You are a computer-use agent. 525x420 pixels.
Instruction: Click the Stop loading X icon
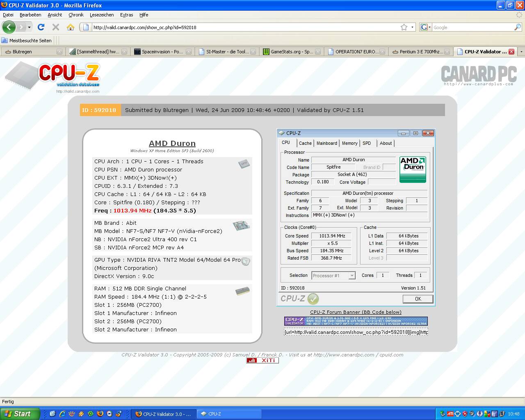[x=56, y=27]
